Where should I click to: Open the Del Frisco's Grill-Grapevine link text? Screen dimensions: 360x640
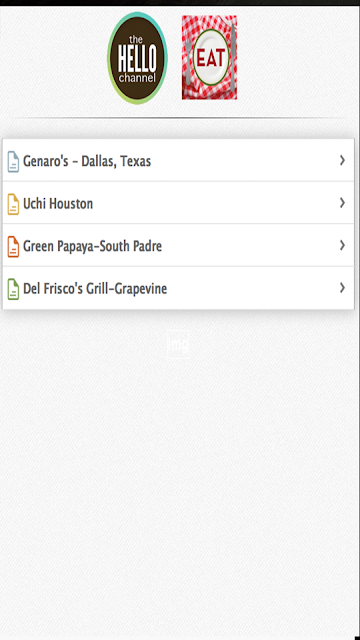tap(95, 289)
